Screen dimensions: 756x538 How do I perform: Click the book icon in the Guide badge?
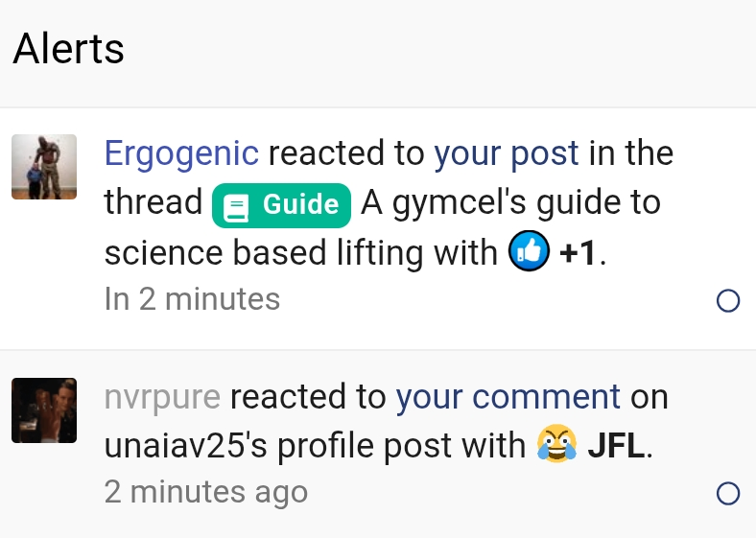click(235, 205)
